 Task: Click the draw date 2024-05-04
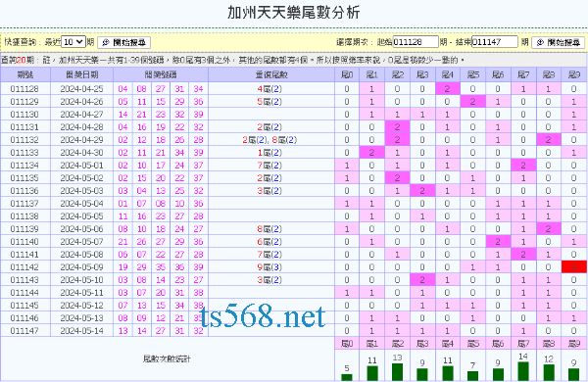(x=81, y=204)
